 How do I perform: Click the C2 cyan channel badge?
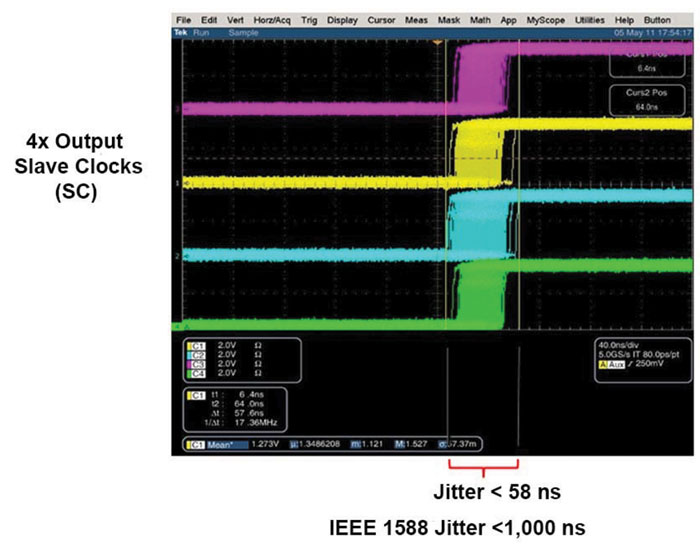pos(190,356)
